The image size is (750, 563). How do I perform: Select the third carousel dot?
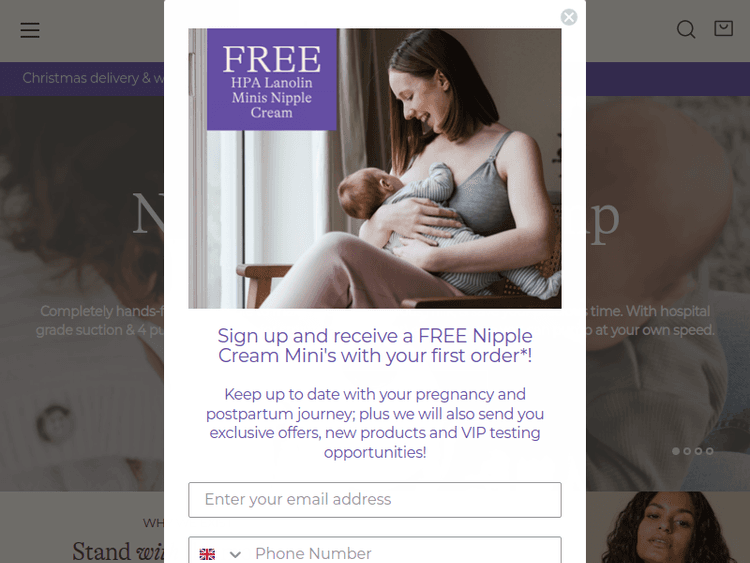click(x=698, y=451)
